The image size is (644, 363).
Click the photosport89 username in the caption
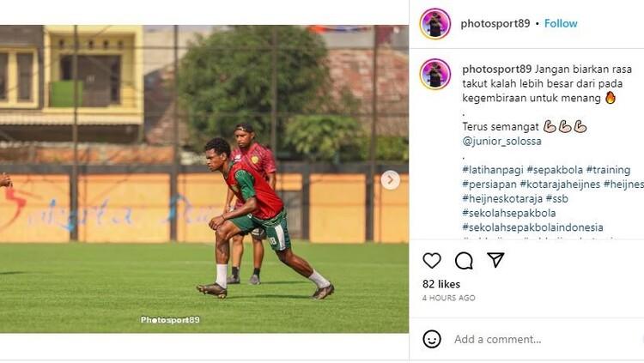(x=496, y=69)
